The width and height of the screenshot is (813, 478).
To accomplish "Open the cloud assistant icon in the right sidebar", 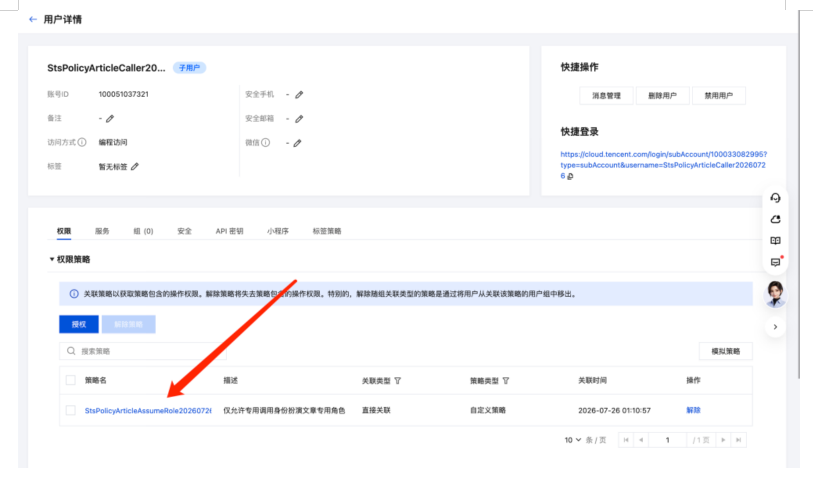I will coord(775,219).
